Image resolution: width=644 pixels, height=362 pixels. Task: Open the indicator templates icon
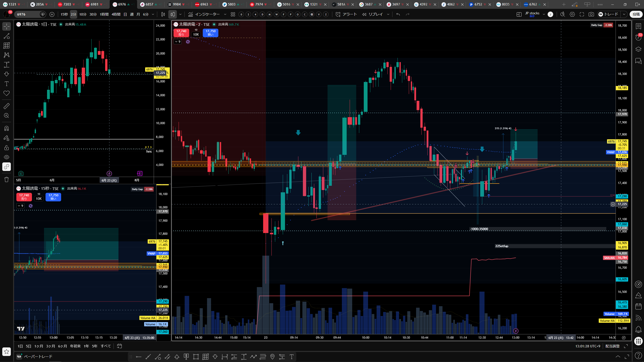233,14
